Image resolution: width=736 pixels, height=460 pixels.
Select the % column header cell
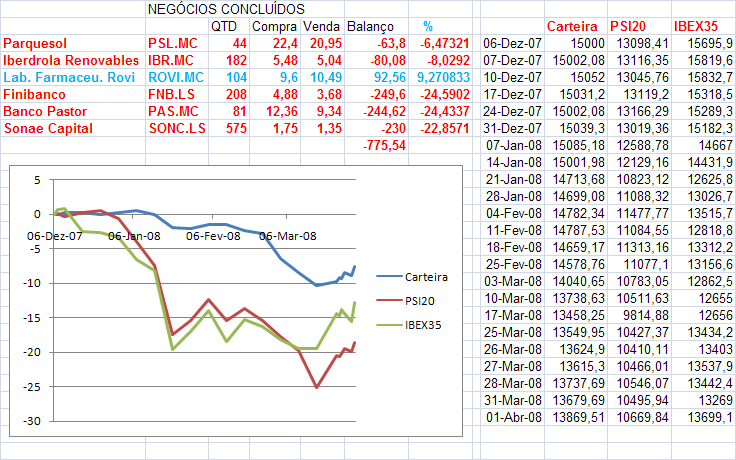click(x=428, y=26)
